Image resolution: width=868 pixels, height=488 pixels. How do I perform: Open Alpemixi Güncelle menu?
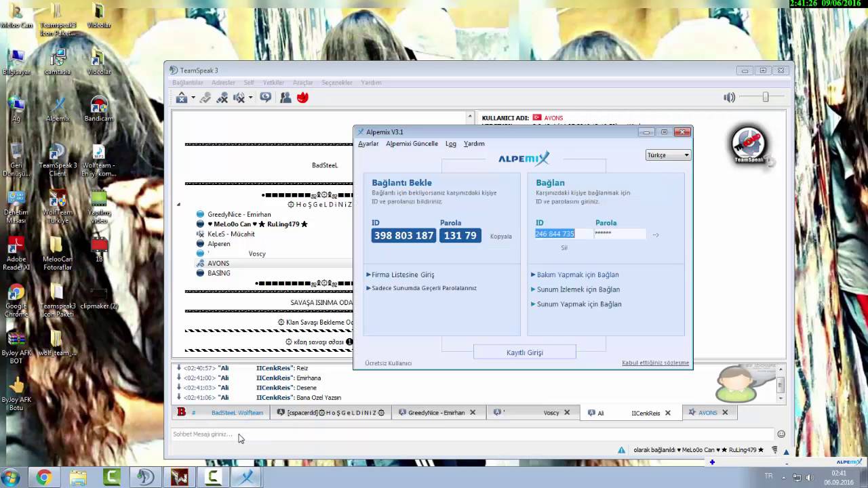412,144
